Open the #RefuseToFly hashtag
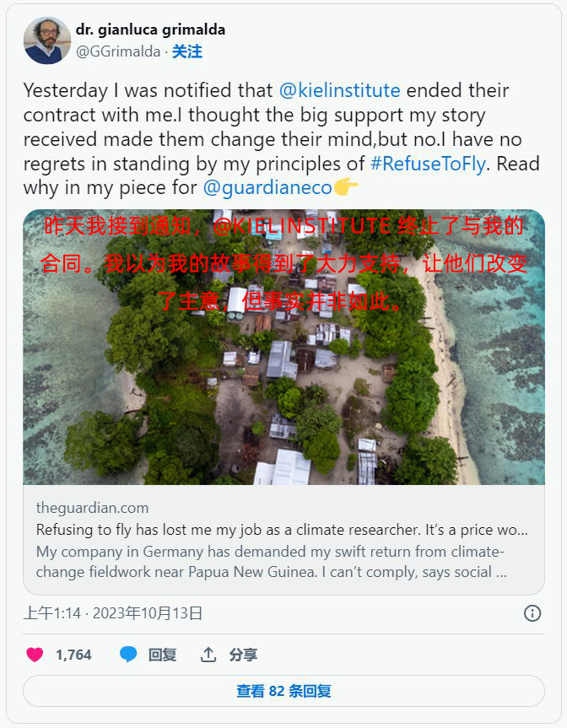This screenshot has height=728, width=567. coord(428,164)
